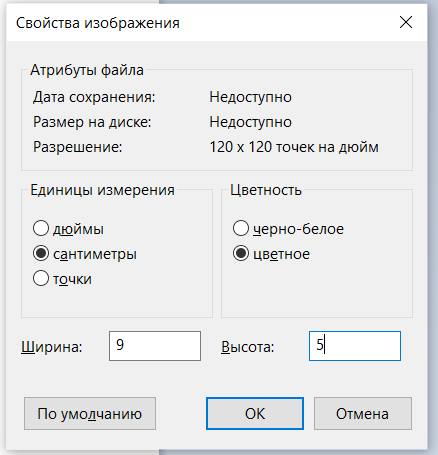
Task: Click the Ширина: text label
Action: click(52, 347)
